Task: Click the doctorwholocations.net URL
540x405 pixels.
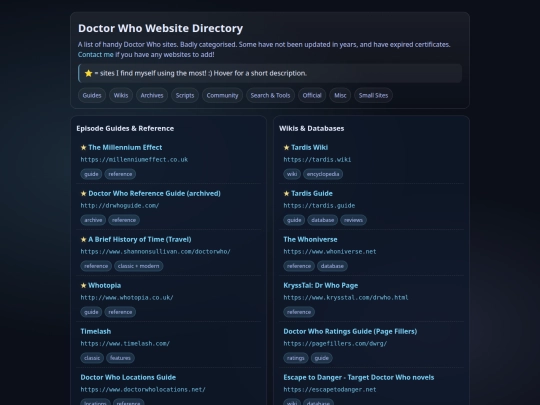Action: pyautogui.click(x=143, y=390)
